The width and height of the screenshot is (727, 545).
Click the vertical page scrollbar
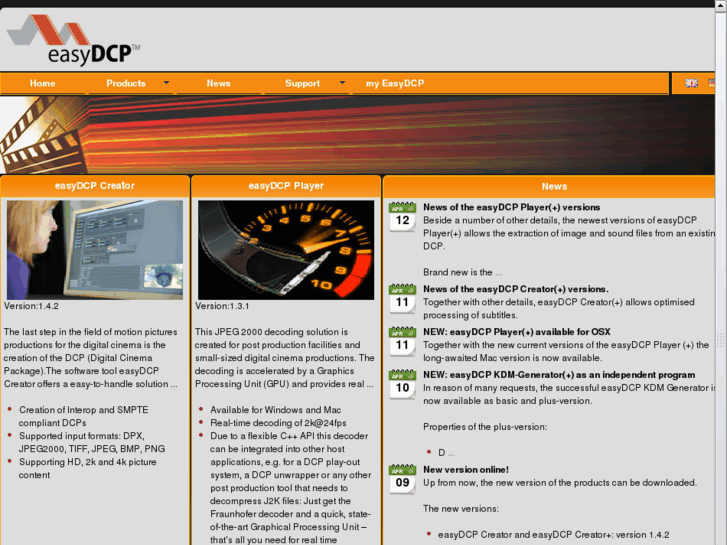721,272
